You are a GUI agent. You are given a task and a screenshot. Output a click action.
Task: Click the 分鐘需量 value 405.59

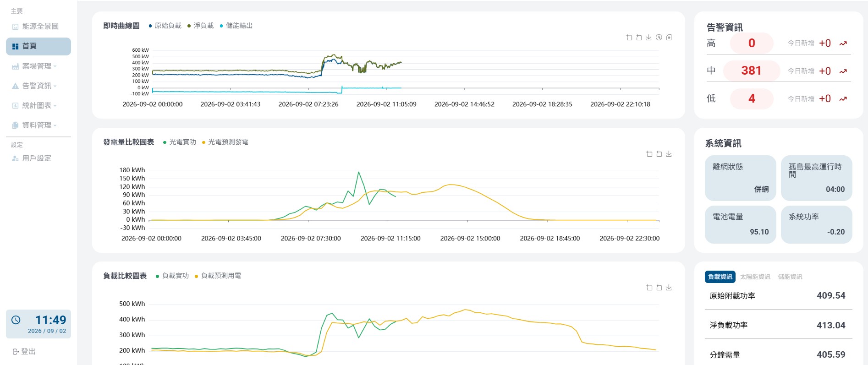click(831, 354)
